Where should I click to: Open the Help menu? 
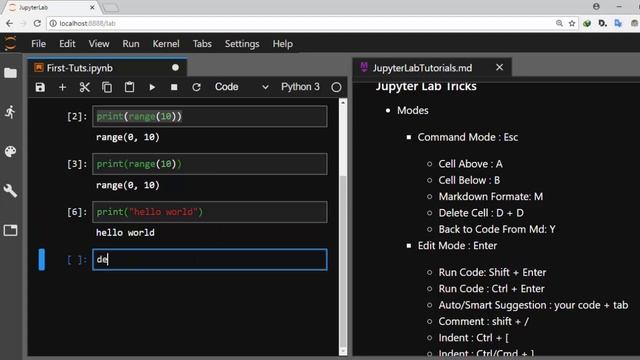(282, 44)
